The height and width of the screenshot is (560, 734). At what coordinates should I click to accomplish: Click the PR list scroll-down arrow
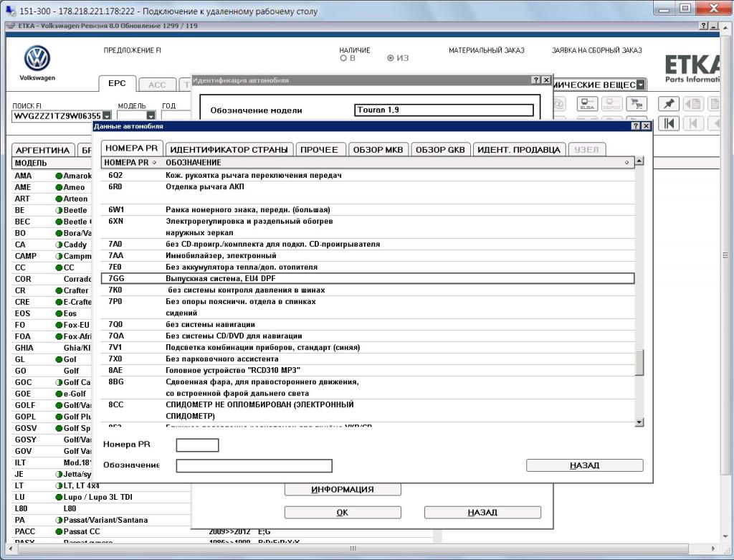(x=639, y=422)
